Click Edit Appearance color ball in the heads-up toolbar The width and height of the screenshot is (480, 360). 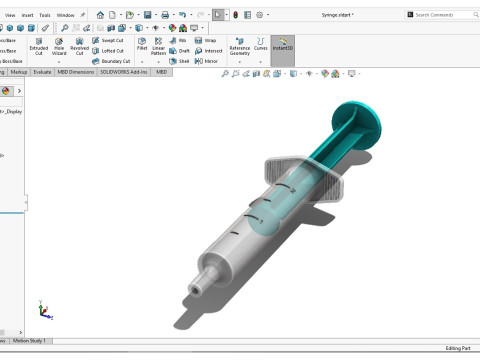pos(325,74)
